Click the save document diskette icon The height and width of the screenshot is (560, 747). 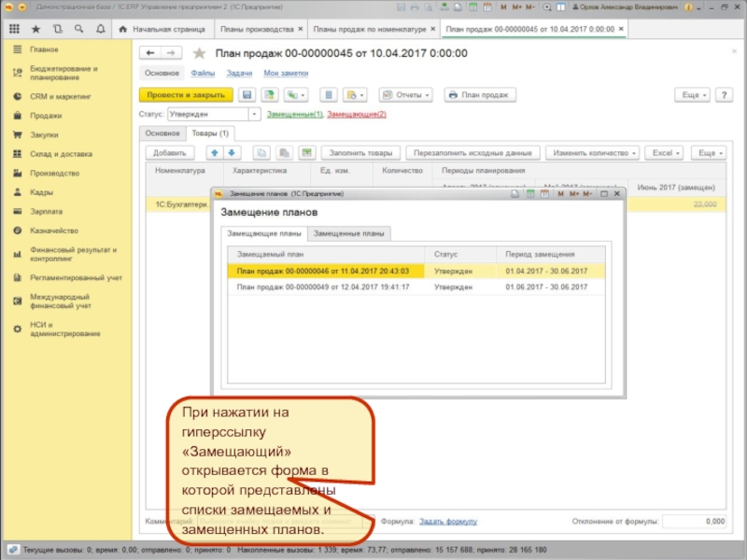(x=247, y=95)
